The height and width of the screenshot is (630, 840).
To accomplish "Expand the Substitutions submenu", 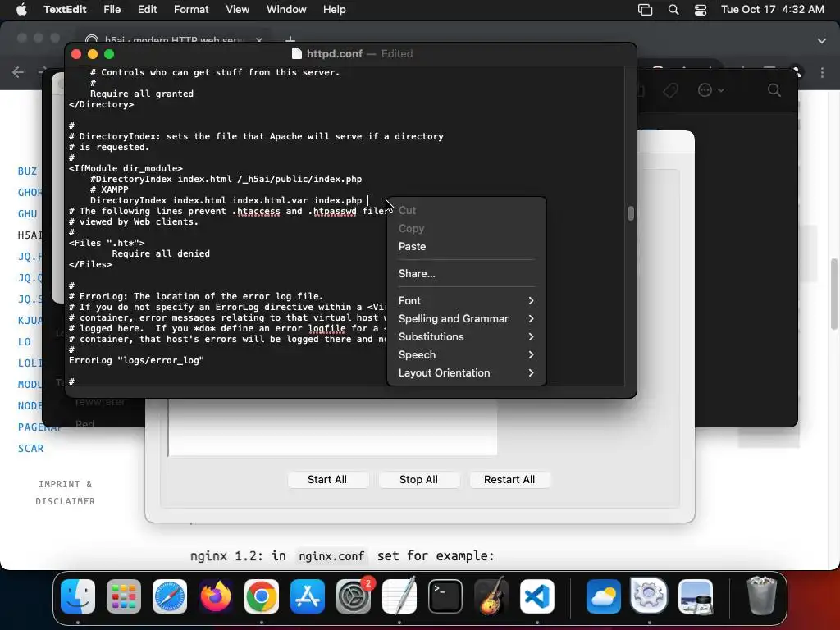I will (467, 337).
